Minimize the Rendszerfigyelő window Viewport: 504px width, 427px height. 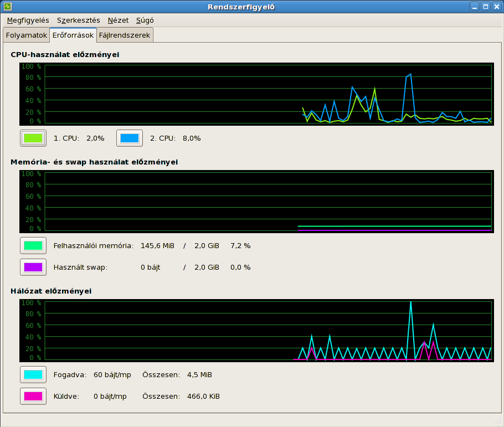475,7
